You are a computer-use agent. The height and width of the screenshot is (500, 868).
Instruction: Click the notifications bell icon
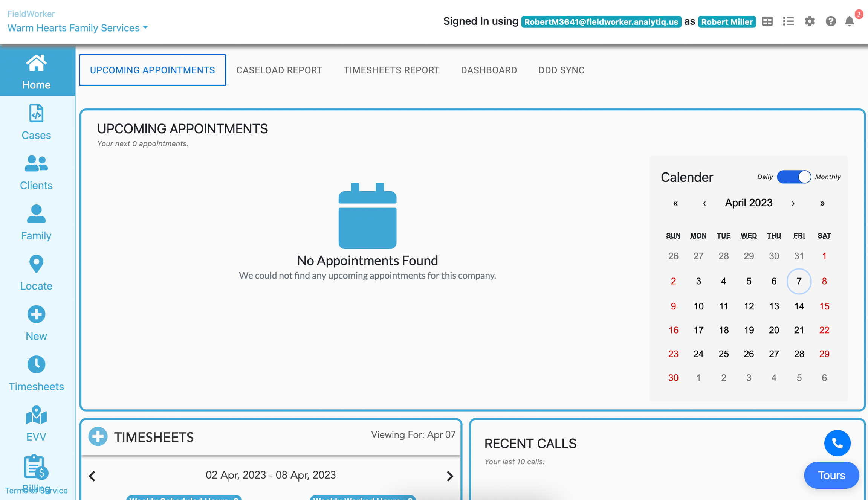849,22
